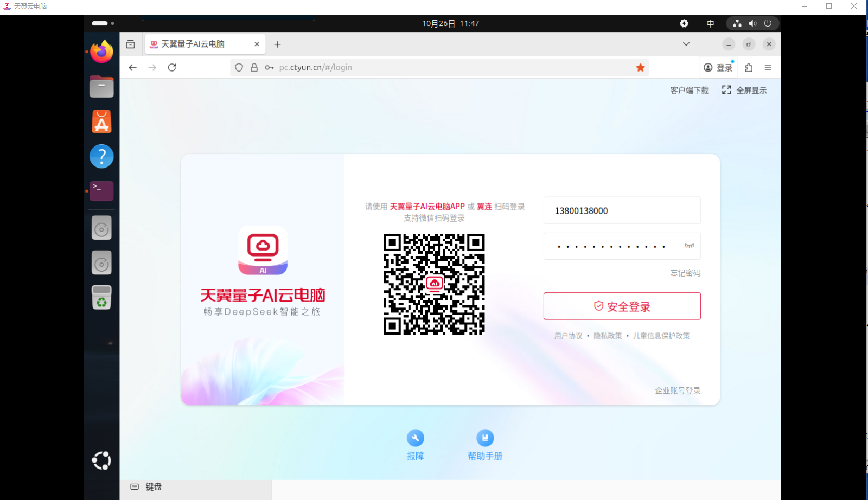Reload the current page
Viewport: 868px width, 500px height.
coord(172,68)
